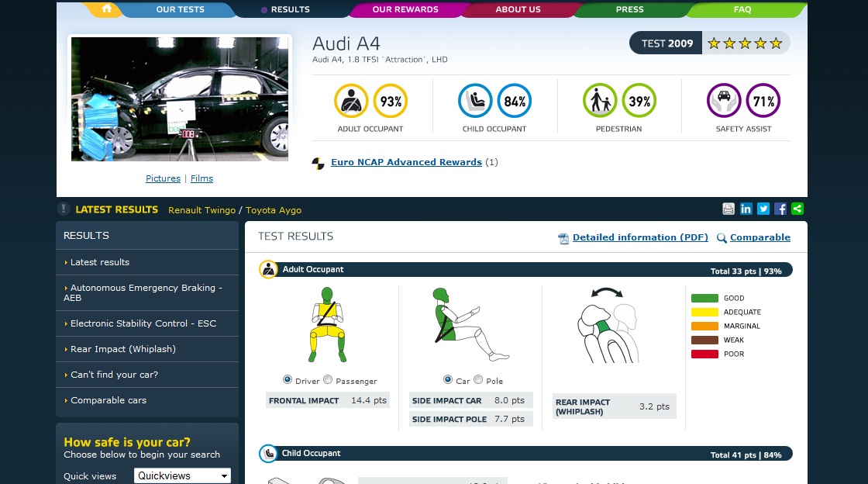The image size is (868, 484).
Task: Share on LinkedIn
Action: point(746,209)
